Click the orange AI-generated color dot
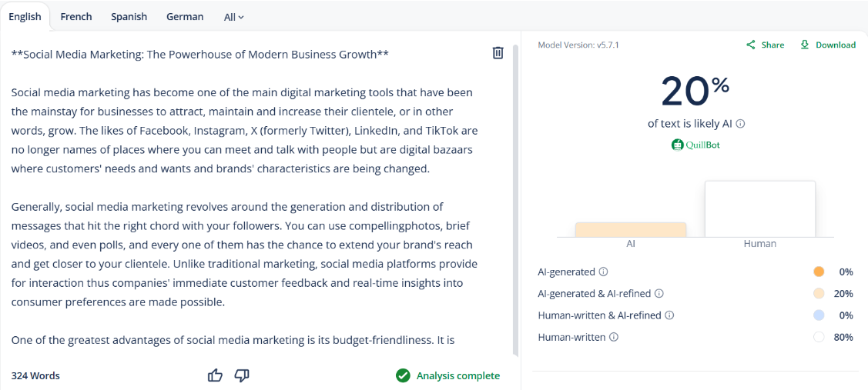Screen dimensions: 868x390 [819, 272]
